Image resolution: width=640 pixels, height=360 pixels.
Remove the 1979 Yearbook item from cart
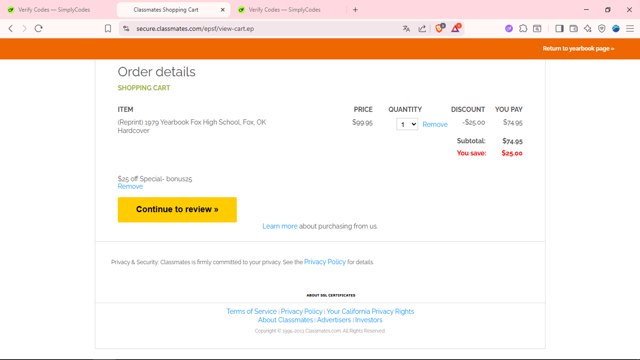point(435,124)
